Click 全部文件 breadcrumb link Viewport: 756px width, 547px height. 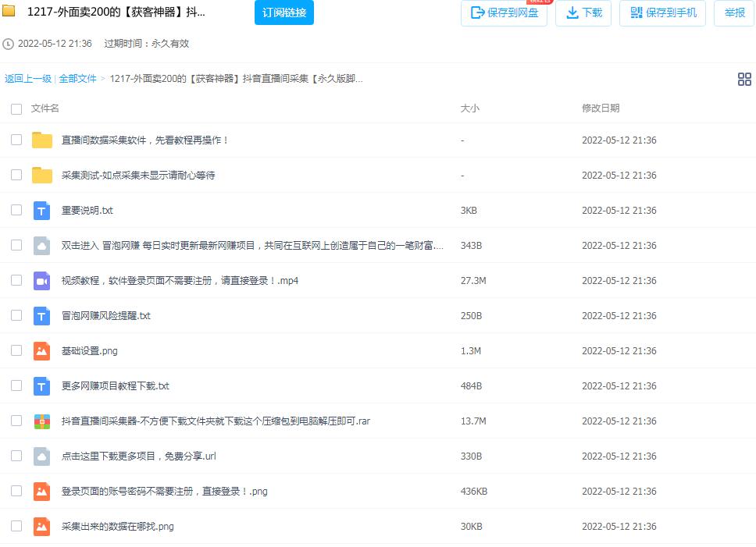pos(77,79)
